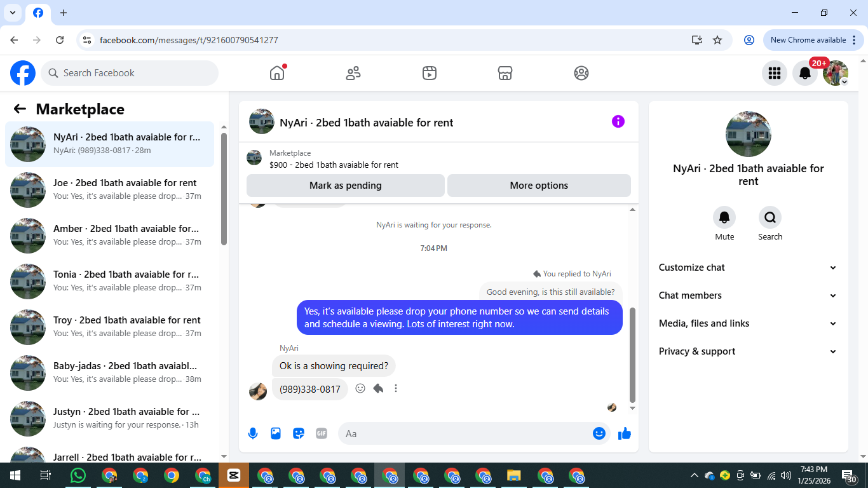Search in conversation with the magnifier icon
Screen dimensions: 868x488
click(x=770, y=217)
